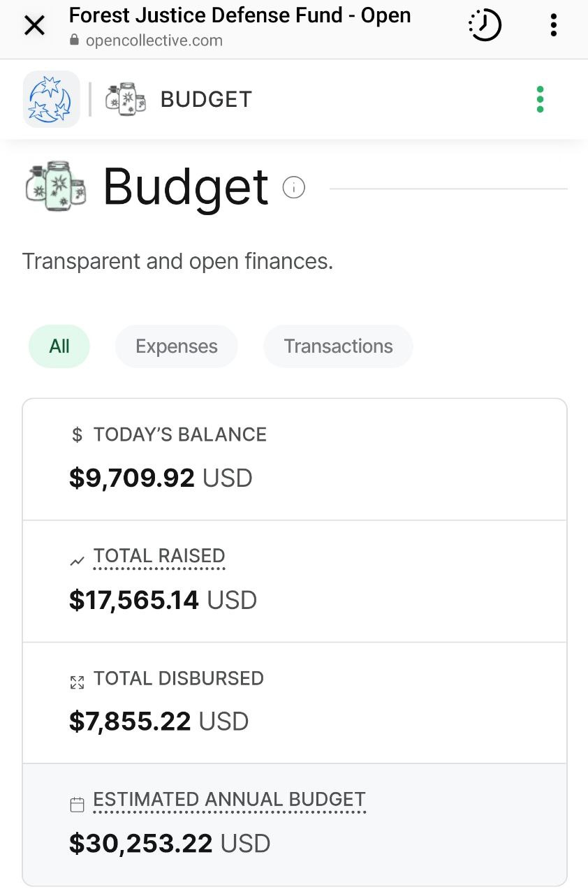Image resolution: width=588 pixels, height=894 pixels.
Task: Open the green three-dot section menu
Action: point(540,99)
